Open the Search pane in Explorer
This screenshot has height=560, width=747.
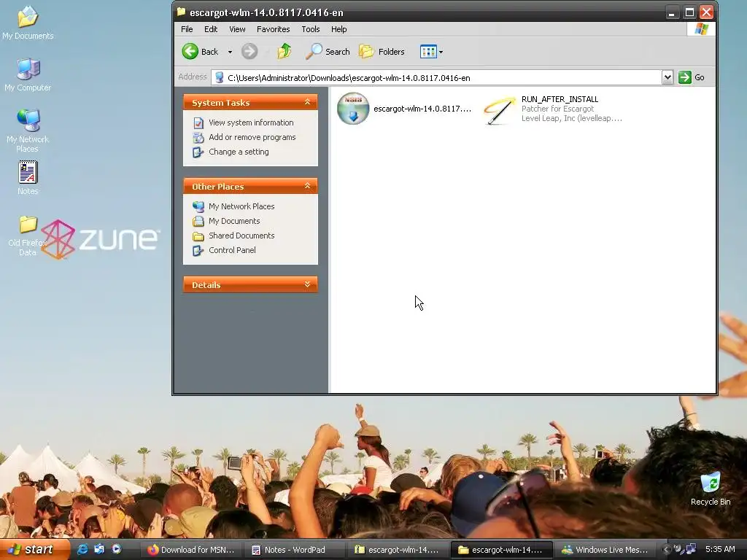click(x=328, y=52)
